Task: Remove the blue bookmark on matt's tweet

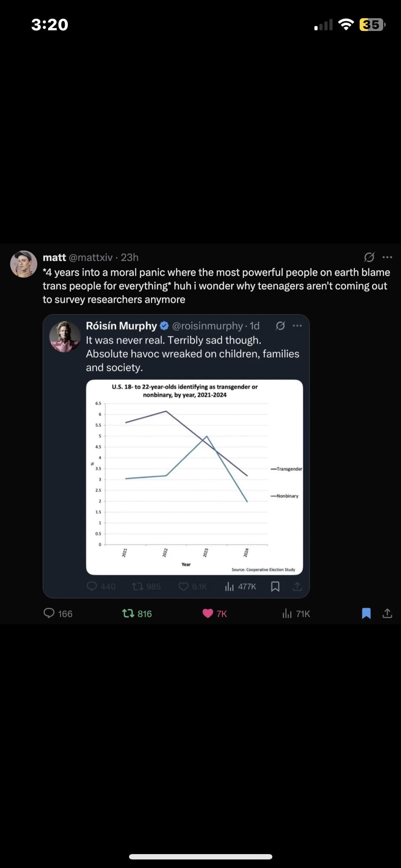Action: tap(366, 613)
